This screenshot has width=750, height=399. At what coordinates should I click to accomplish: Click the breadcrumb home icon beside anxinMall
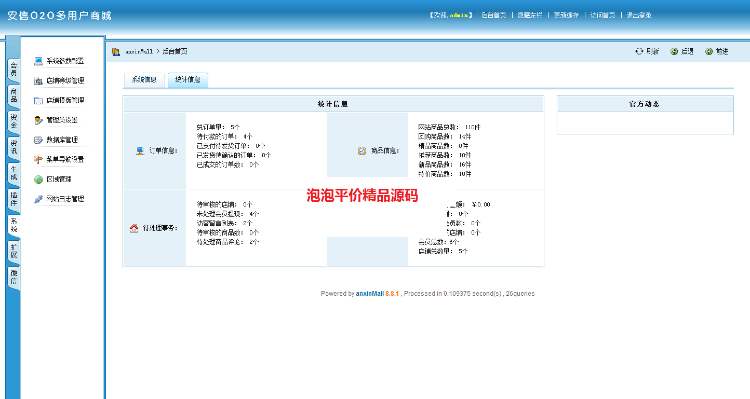116,52
